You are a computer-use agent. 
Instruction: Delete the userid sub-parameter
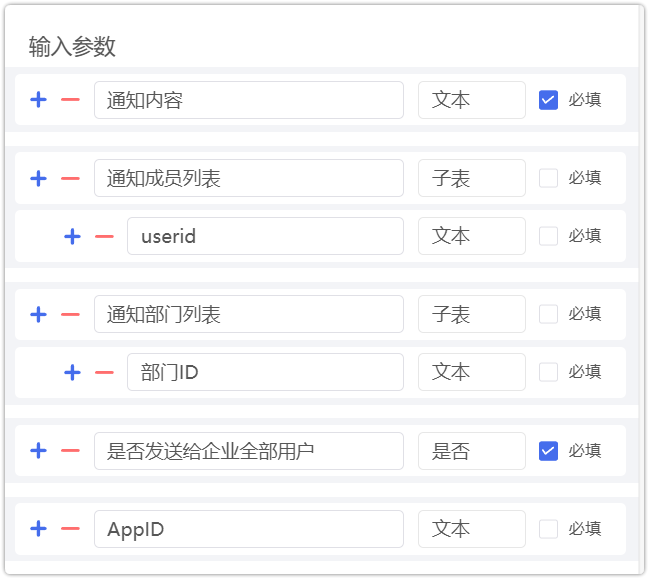click(104, 236)
